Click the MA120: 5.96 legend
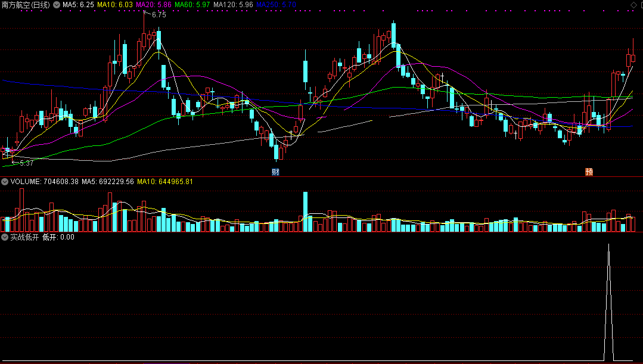This screenshot has width=643, height=364. click(x=233, y=5)
